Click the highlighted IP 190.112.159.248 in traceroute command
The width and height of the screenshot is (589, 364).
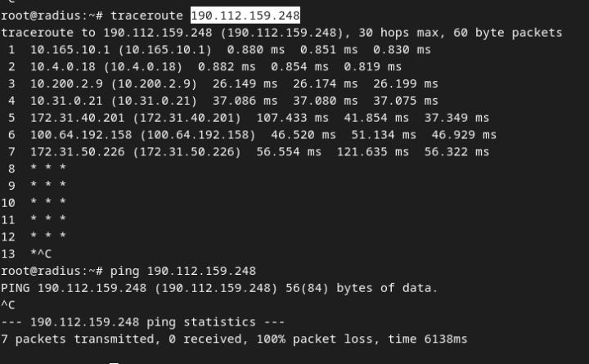point(245,16)
